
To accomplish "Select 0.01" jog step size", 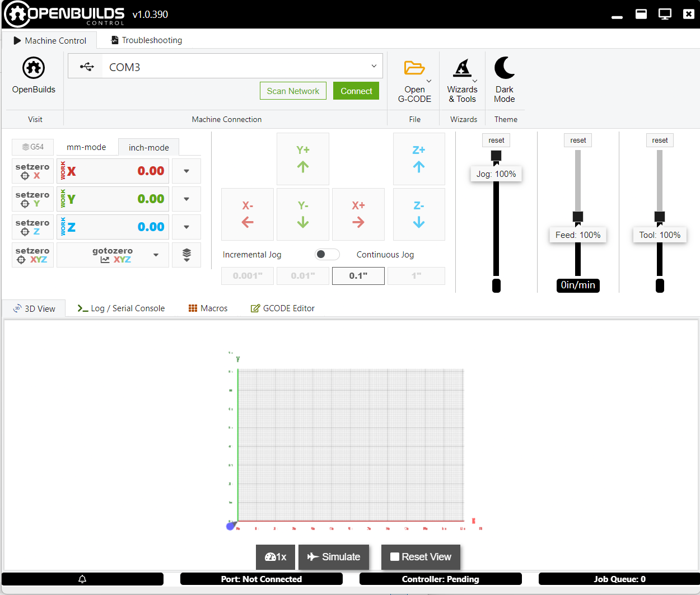I will tap(303, 275).
